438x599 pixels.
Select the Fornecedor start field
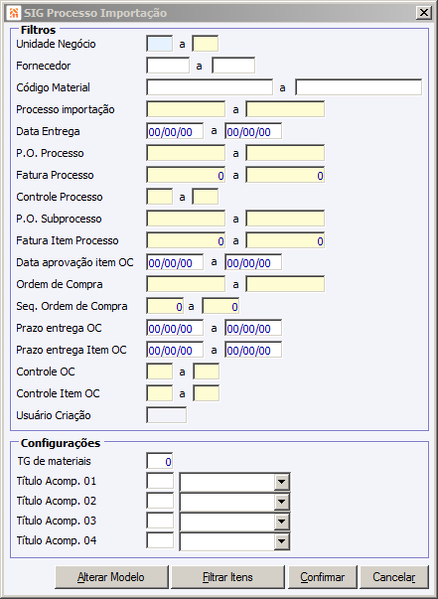pyautogui.click(x=168, y=66)
